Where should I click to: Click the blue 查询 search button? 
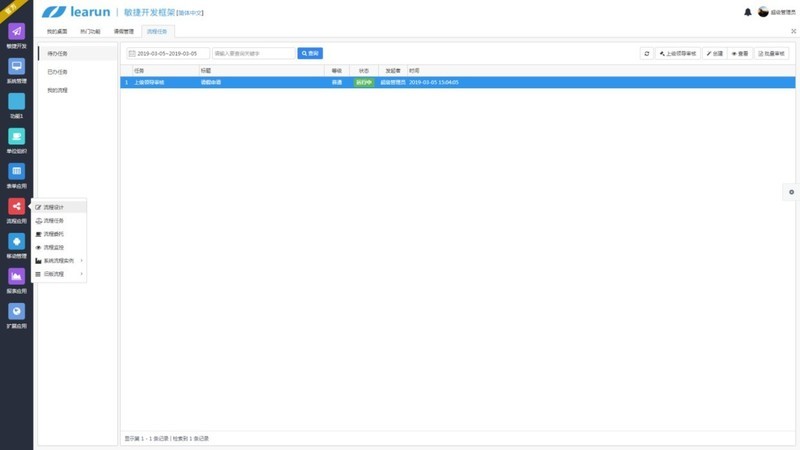pyautogui.click(x=310, y=54)
